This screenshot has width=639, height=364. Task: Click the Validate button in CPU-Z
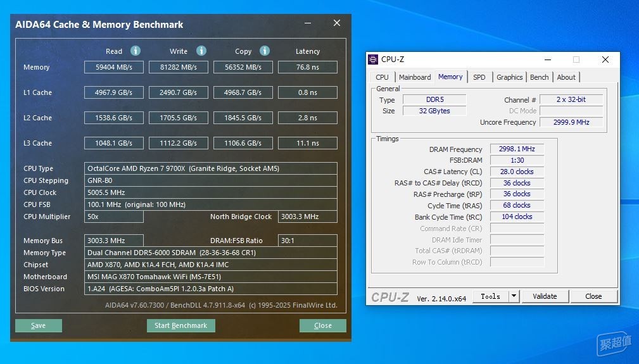pos(545,296)
